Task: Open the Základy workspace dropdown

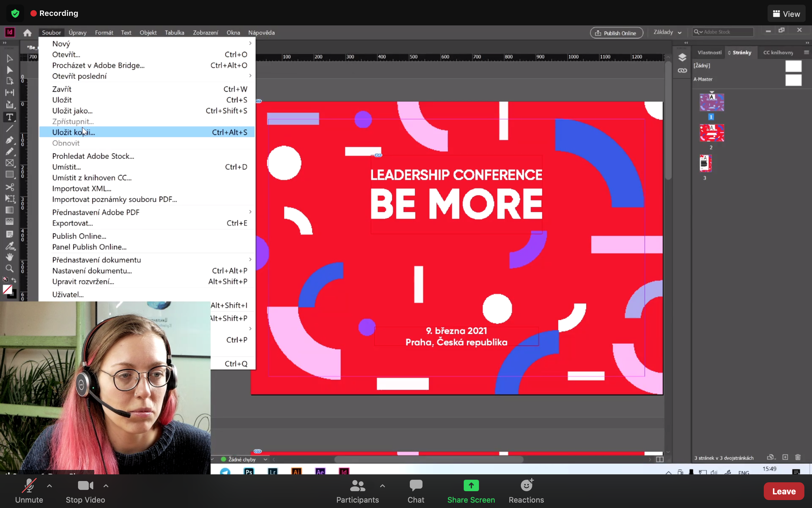Action: pos(667,32)
